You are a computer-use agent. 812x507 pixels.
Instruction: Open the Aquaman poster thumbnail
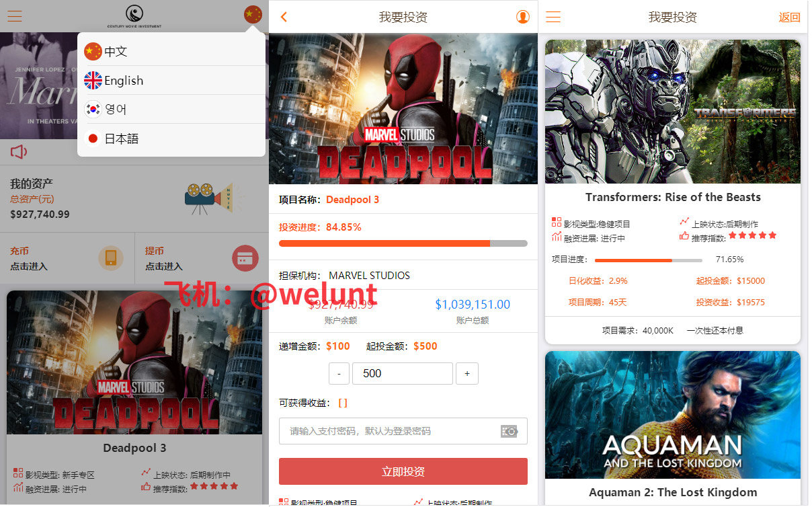[x=673, y=415]
